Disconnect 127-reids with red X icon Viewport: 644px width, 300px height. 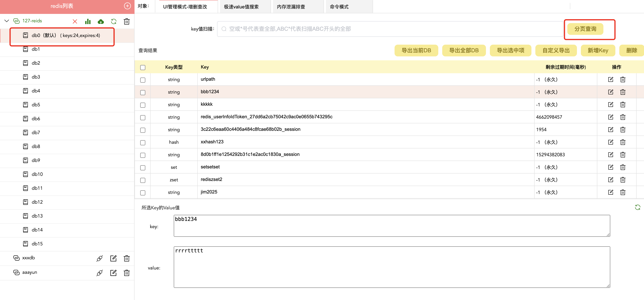tap(75, 22)
